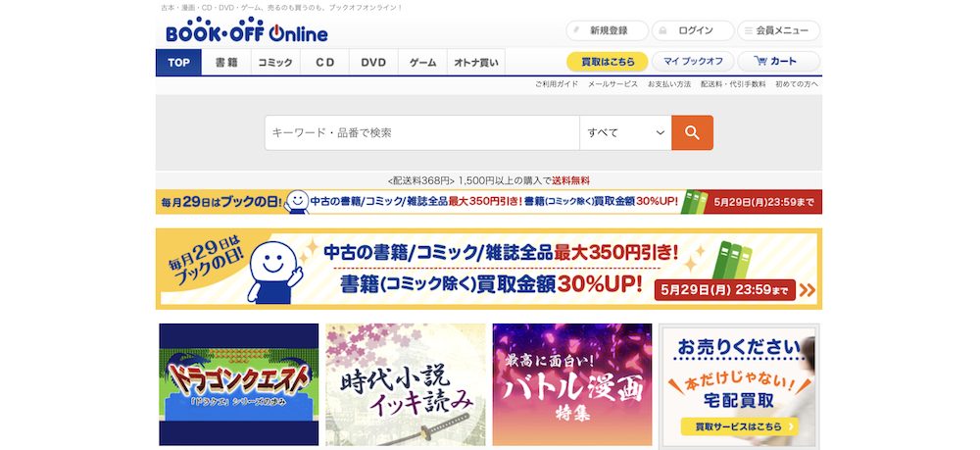Open the DVD tab
Screen dimensions: 980x450
point(373,63)
